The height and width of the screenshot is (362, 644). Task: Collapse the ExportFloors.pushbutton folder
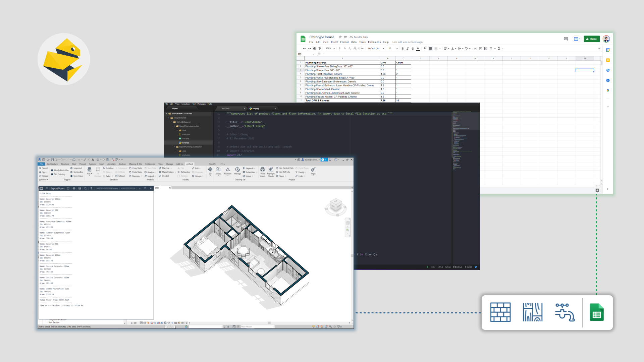pyautogui.click(x=174, y=126)
